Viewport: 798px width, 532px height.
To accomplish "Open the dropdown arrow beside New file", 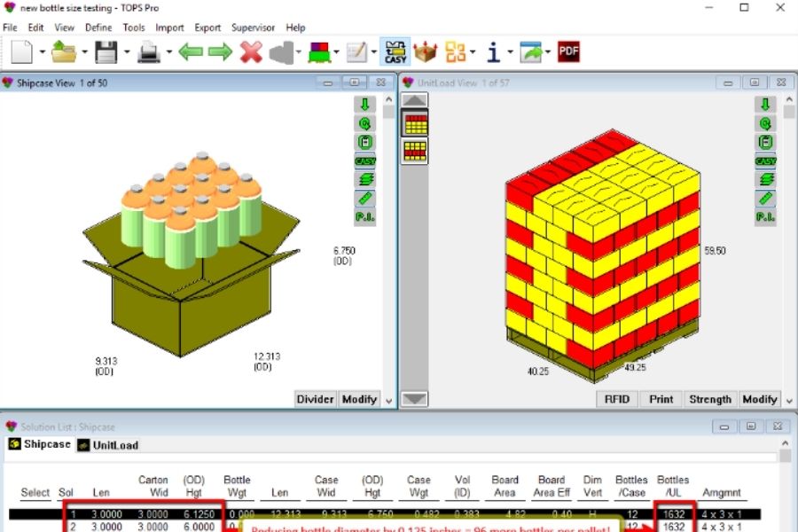I will [x=42, y=53].
